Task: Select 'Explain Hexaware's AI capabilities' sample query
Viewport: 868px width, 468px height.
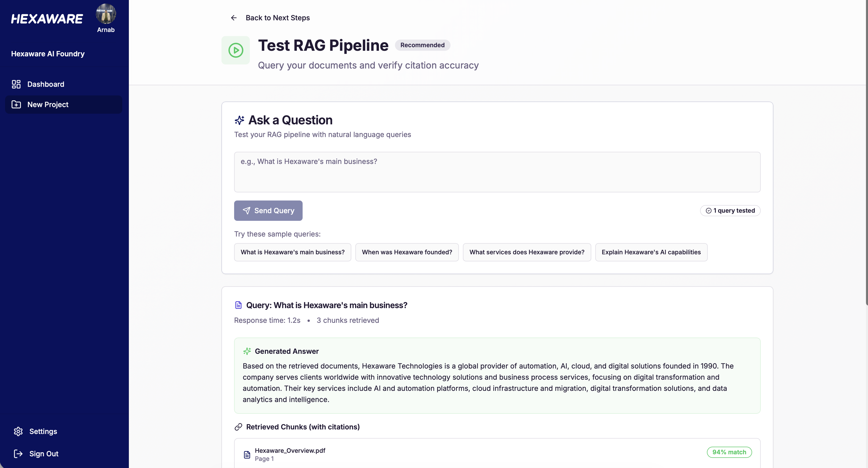Action: (x=651, y=252)
